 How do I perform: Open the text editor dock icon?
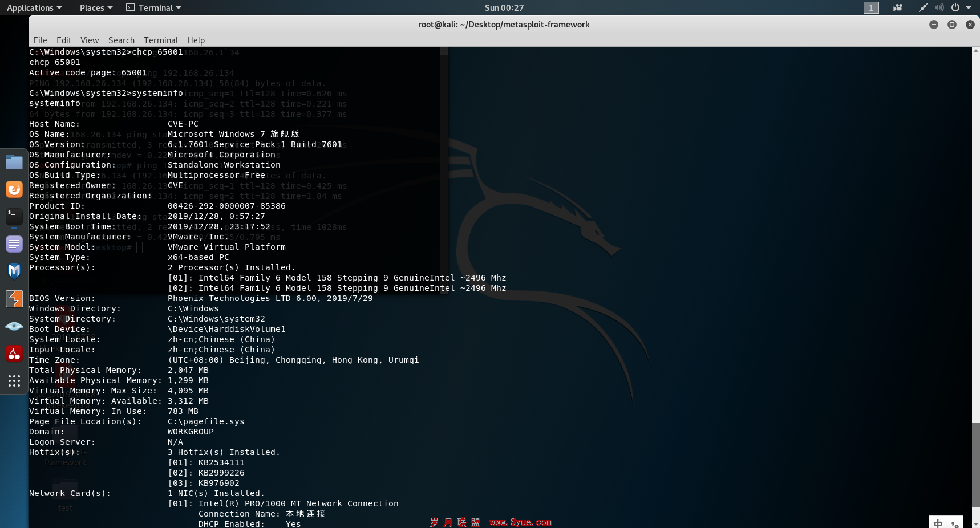14,244
